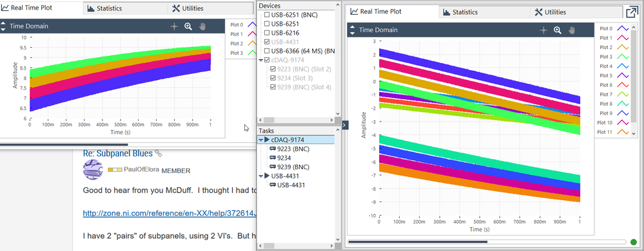Click the 9234 module icon in Tasks
The width and height of the screenshot is (644, 251).
click(272, 158)
